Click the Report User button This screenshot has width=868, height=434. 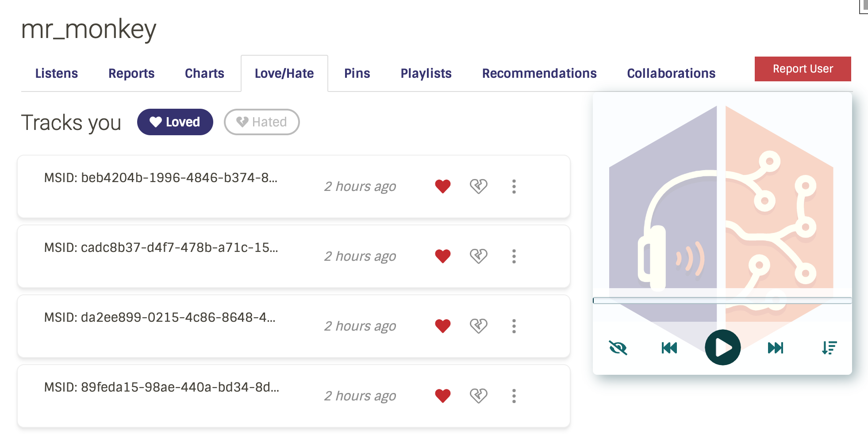tap(803, 69)
